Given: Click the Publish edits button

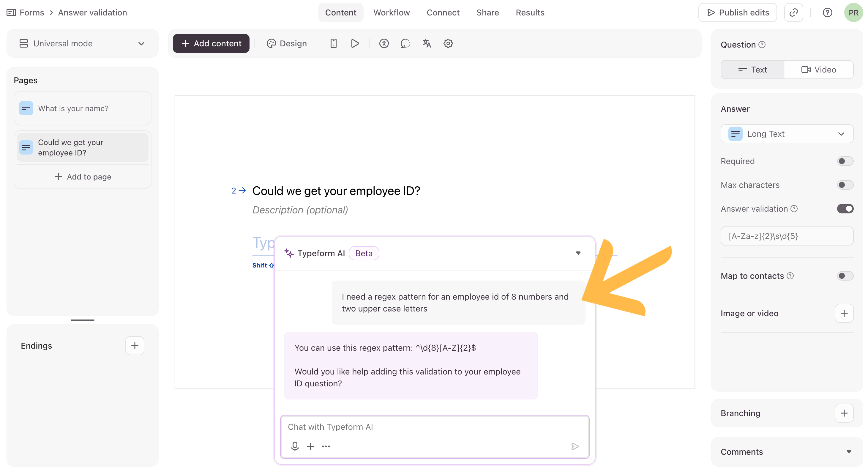Looking at the screenshot, I should 737,13.
